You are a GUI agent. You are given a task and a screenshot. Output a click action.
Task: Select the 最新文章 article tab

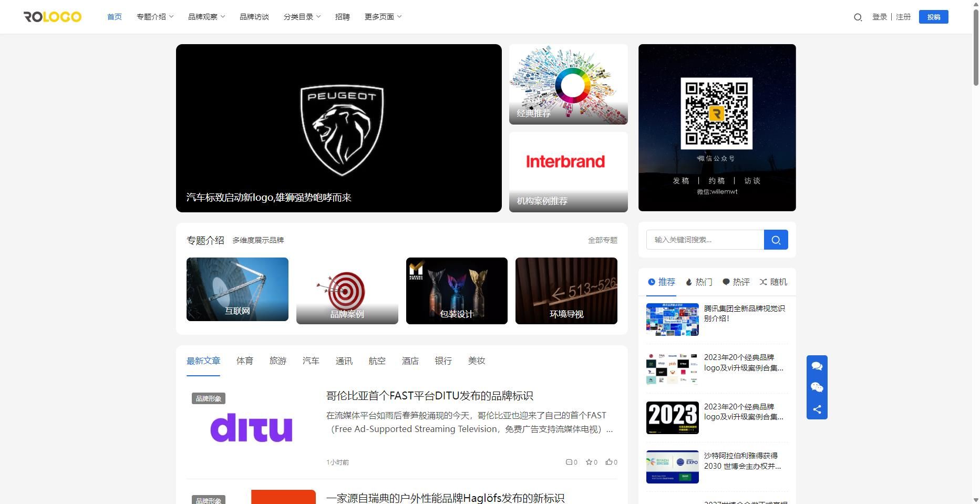[x=203, y=361]
